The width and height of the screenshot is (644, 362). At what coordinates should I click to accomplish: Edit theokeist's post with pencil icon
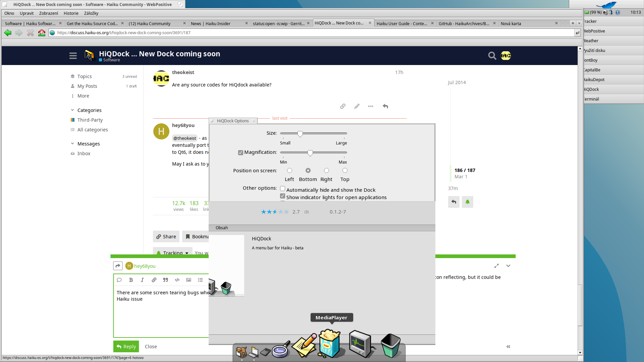[x=357, y=106]
